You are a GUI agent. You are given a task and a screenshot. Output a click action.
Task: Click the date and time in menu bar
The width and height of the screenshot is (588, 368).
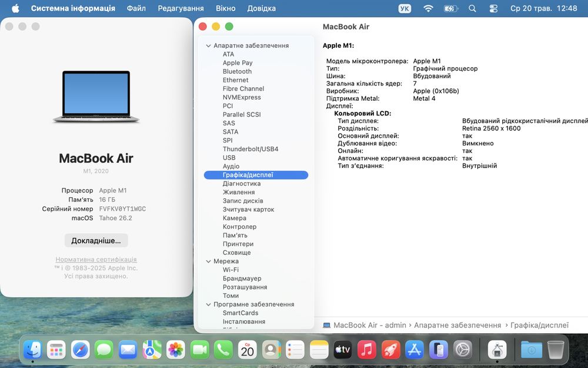point(543,8)
